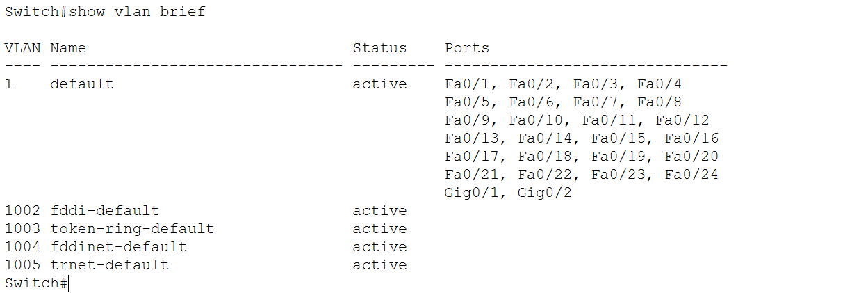The height and width of the screenshot is (293, 868).
Task: Click port Gig0/2 in the list
Action: [x=545, y=193]
